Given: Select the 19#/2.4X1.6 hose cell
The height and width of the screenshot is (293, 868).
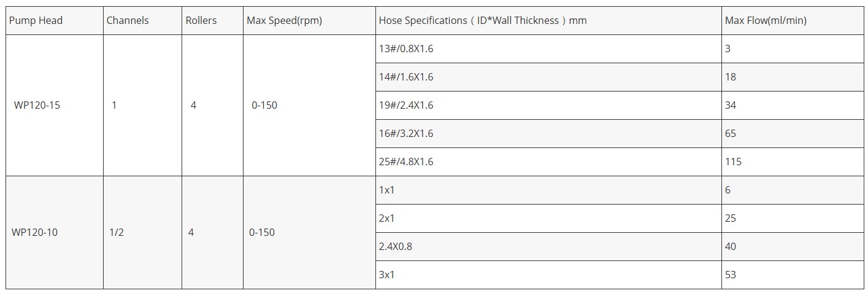Looking at the screenshot, I should coord(406,105).
